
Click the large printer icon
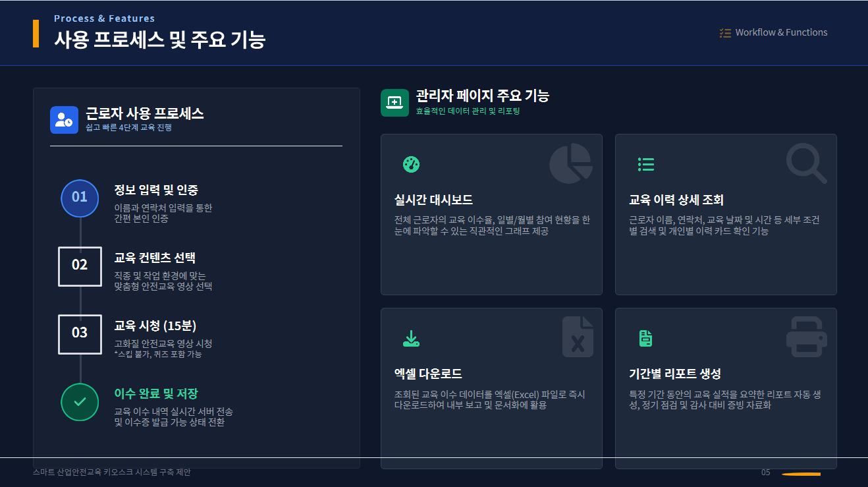[806, 337]
